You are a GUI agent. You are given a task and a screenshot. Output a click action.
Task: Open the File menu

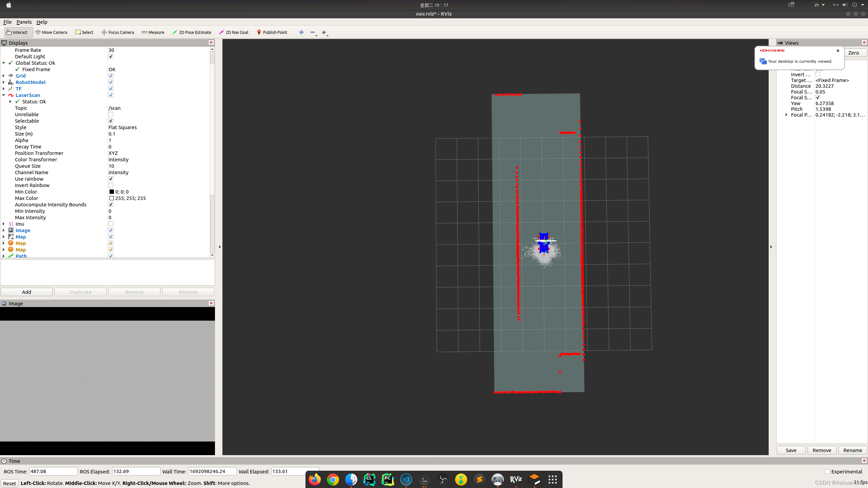[7, 22]
